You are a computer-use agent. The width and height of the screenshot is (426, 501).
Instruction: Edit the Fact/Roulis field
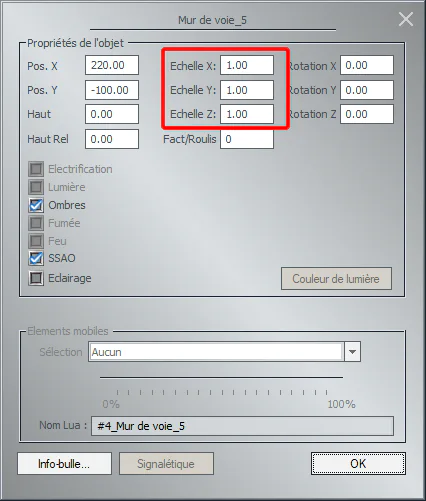(x=247, y=139)
